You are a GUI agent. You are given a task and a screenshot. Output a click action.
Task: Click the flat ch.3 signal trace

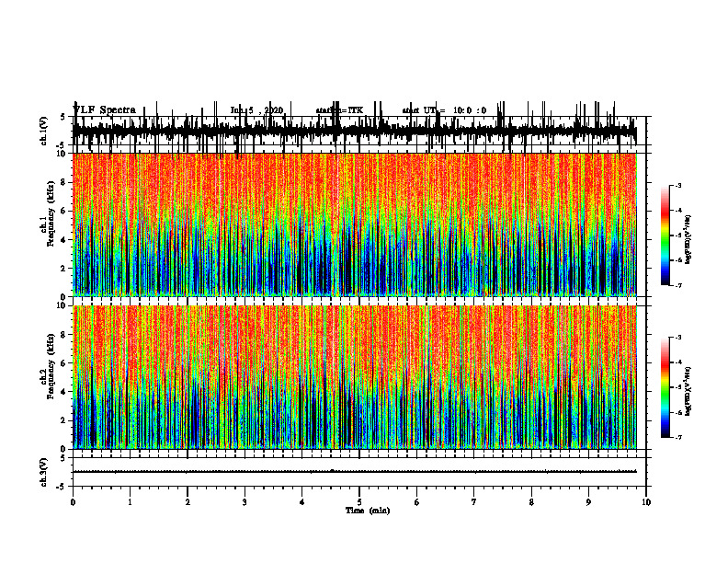coord(354,472)
